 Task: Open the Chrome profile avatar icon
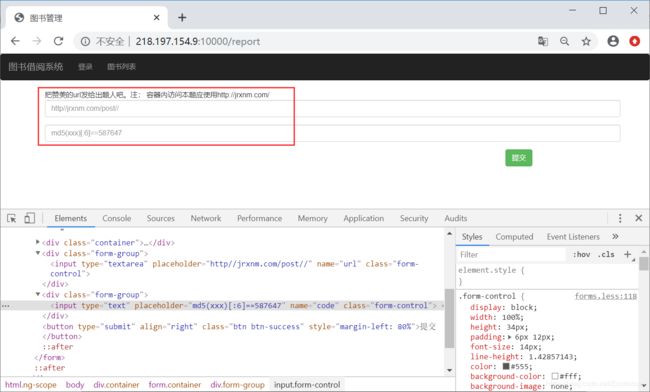click(x=613, y=41)
